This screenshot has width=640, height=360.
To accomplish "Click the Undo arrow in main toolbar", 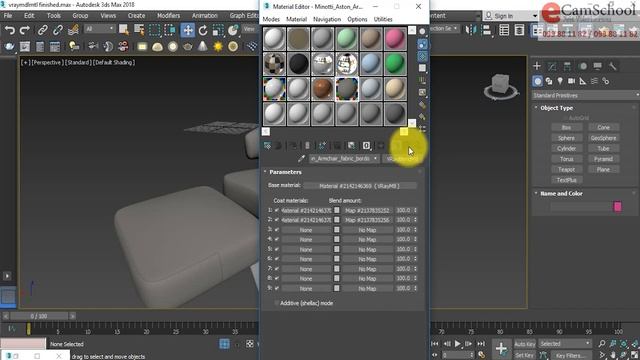I will click(9, 30).
